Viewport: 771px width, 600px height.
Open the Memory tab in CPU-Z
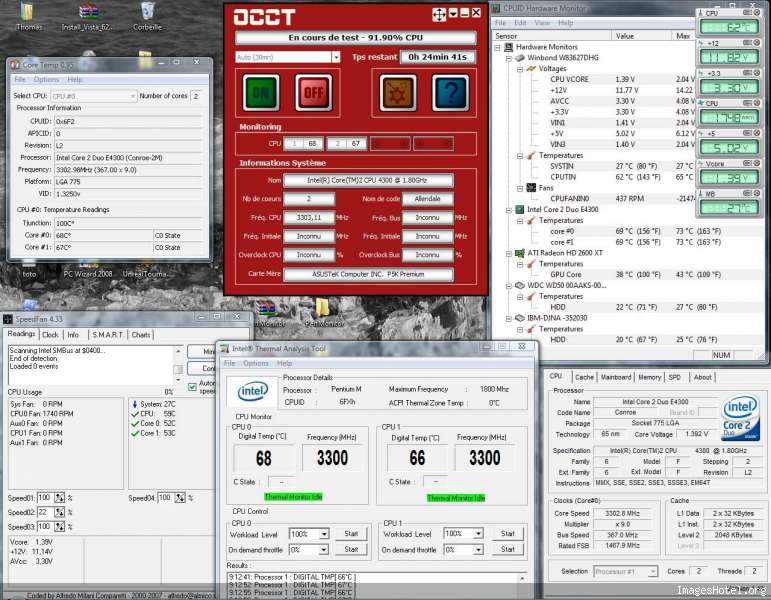tap(650, 377)
